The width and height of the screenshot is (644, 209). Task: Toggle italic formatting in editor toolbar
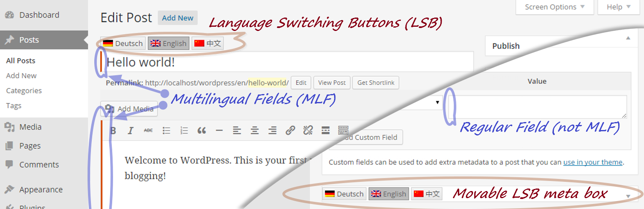[130, 131]
